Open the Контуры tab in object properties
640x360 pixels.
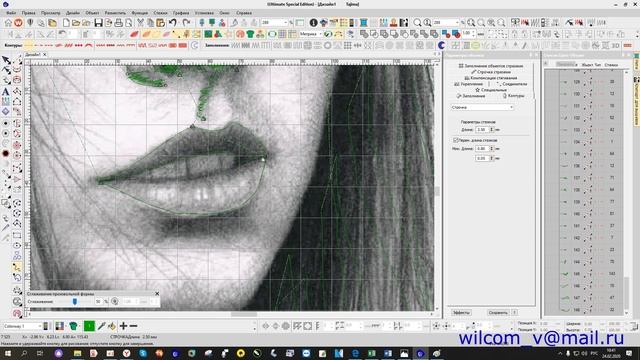[513, 96]
